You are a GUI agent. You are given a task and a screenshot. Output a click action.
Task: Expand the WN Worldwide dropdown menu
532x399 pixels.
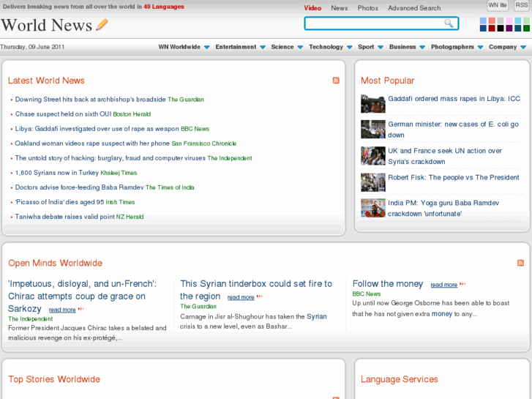pyautogui.click(x=206, y=47)
